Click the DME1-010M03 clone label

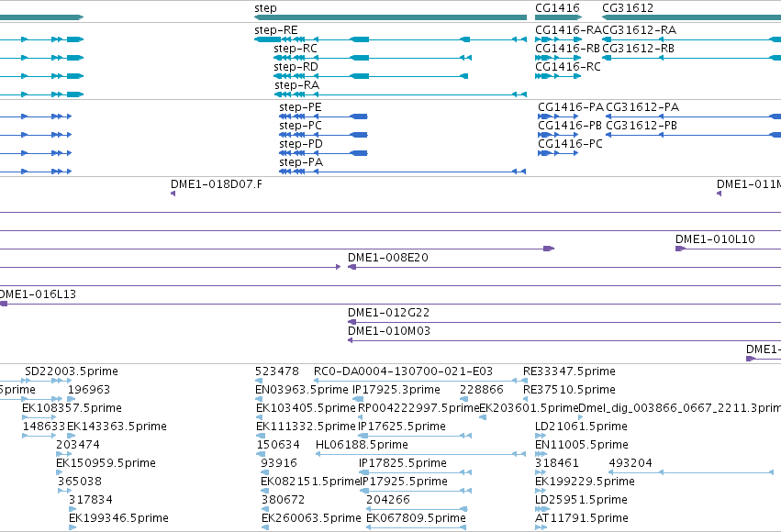click(388, 331)
